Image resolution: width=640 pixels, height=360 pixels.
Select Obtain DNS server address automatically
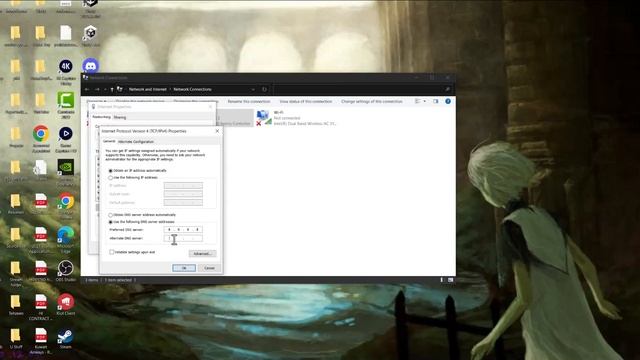tap(111, 215)
